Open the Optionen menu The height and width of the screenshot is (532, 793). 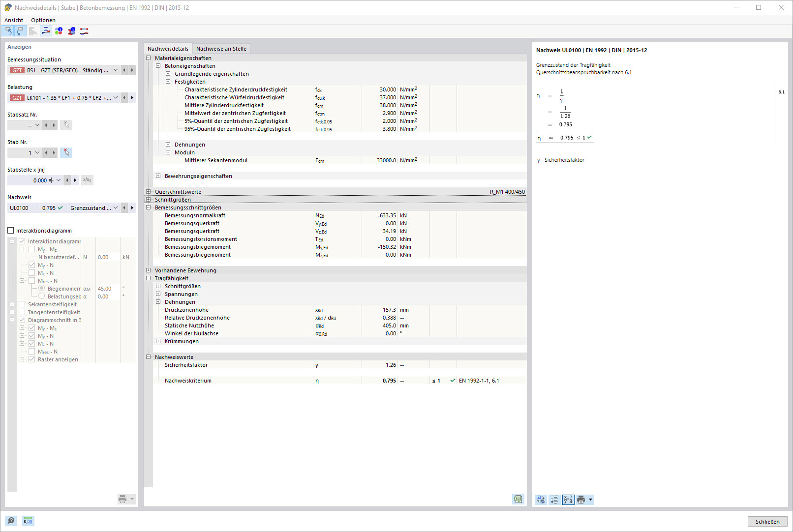[43, 20]
